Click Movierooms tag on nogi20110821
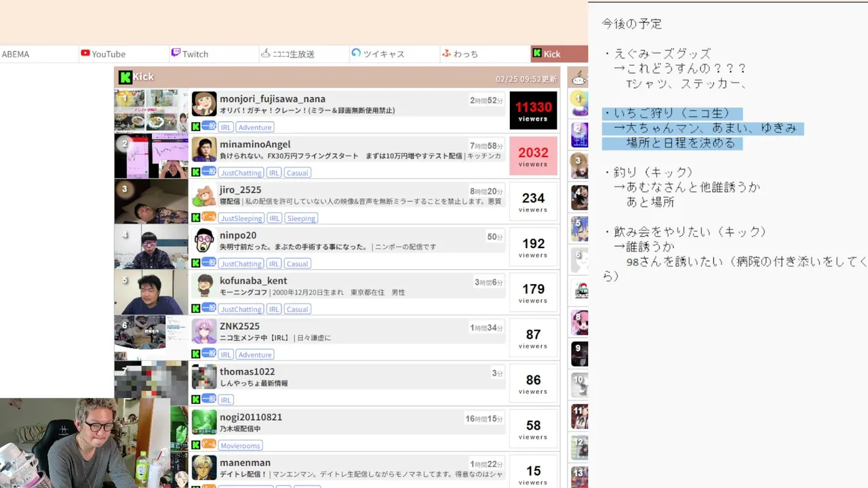The image size is (868, 488). [x=241, y=445]
